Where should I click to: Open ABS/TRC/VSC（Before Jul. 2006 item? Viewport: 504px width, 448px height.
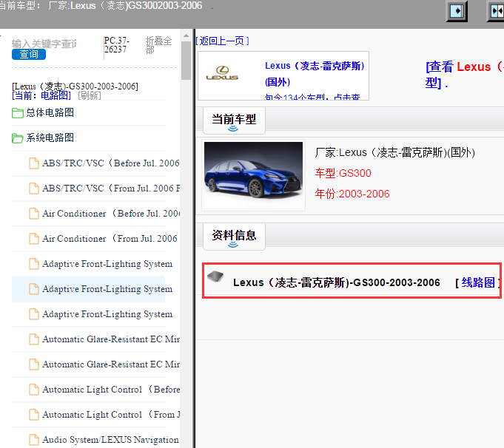pyautogui.click(x=110, y=163)
